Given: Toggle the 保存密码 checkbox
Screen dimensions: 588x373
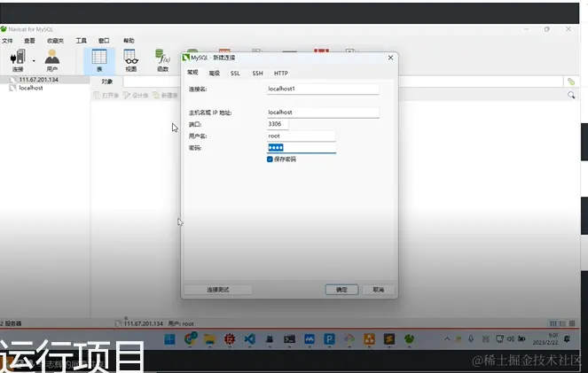Looking at the screenshot, I should (270, 159).
